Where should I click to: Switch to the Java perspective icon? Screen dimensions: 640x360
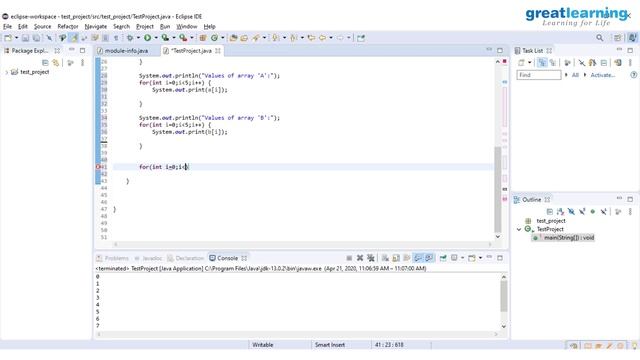(x=632, y=38)
